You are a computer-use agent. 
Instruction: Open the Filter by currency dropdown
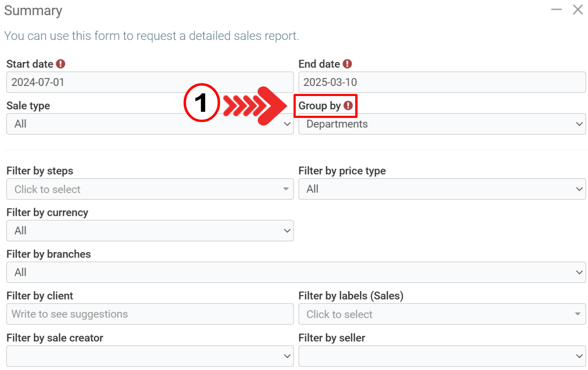pyautogui.click(x=150, y=231)
